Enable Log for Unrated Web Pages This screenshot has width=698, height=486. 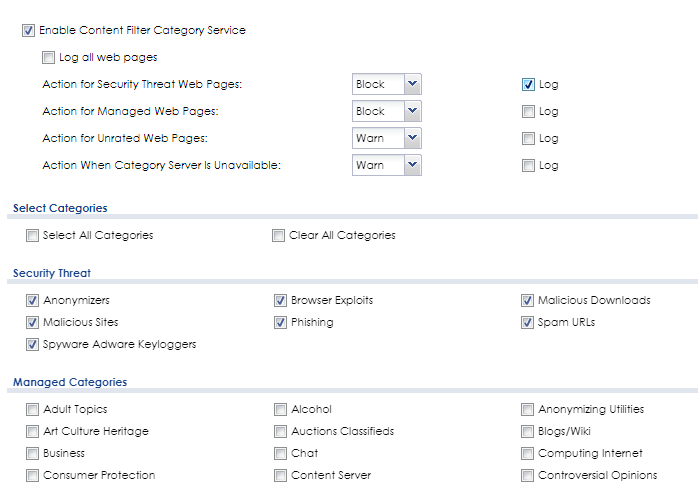[x=528, y=139]
